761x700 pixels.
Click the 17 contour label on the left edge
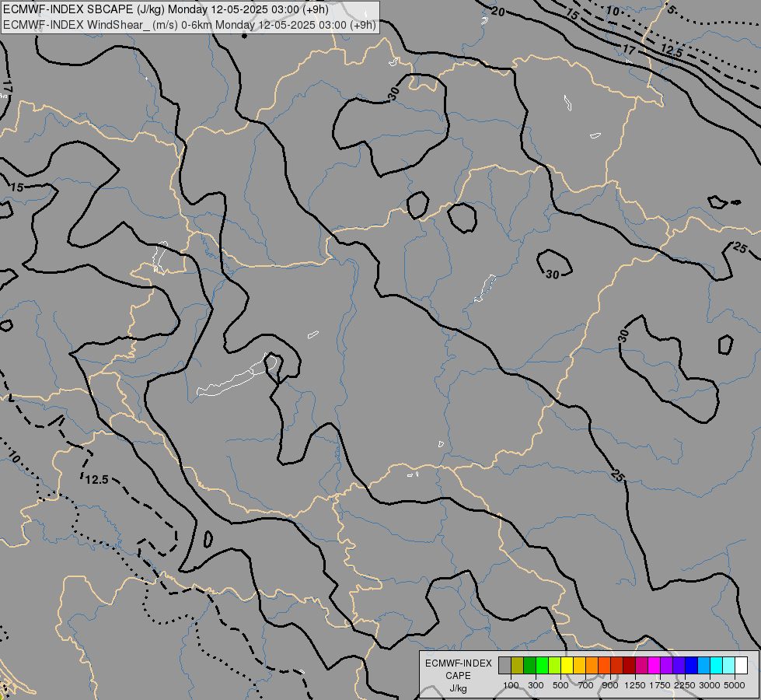click(7, 87)
